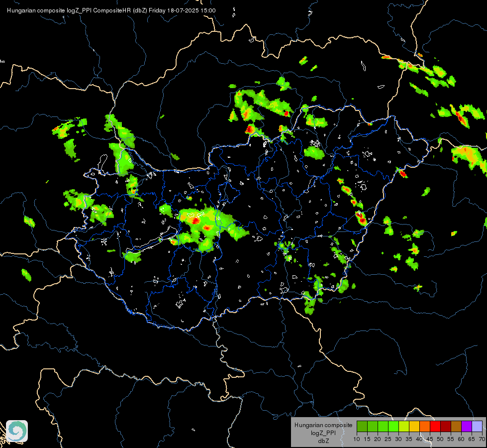
Task: Click the 'Hungarian composite' label in the legend
Action: click(x=323, y=425)
